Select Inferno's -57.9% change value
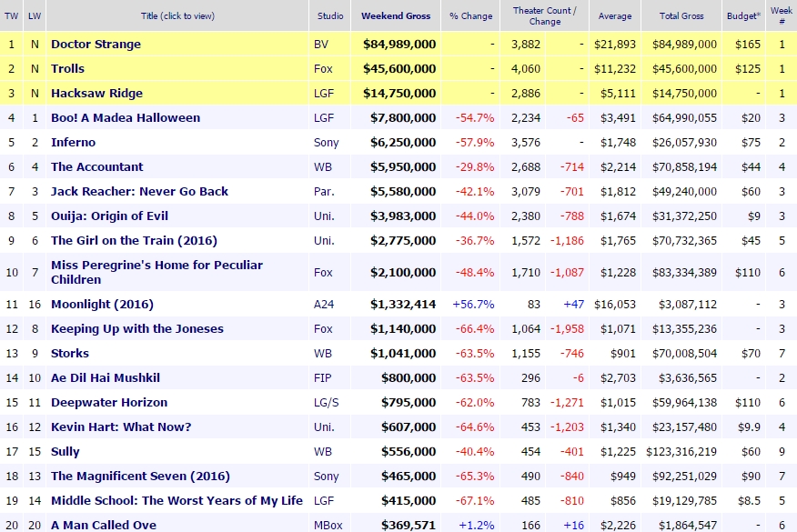 (x=475, y=142)
